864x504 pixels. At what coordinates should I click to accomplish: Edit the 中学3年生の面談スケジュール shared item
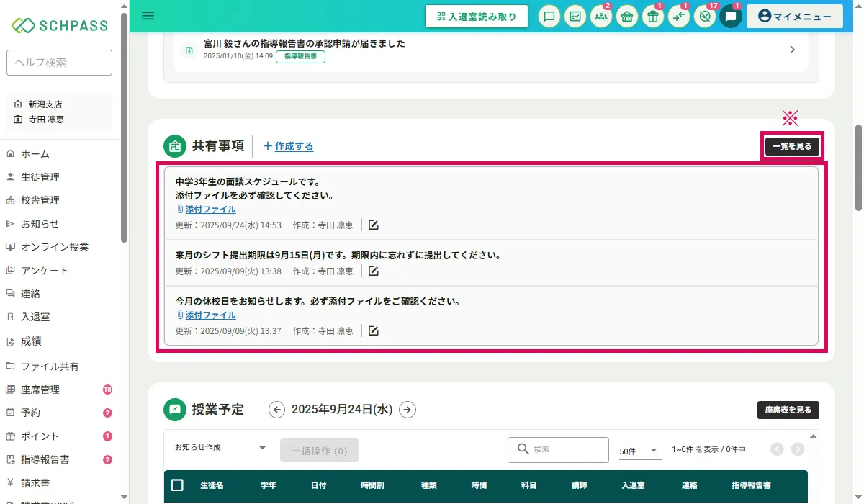coord(373,225)
